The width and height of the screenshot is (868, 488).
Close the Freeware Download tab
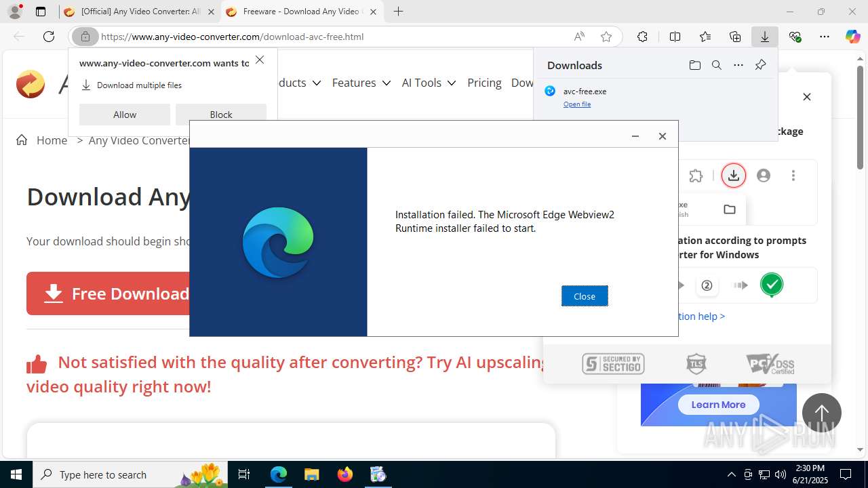tap(373, 12)
